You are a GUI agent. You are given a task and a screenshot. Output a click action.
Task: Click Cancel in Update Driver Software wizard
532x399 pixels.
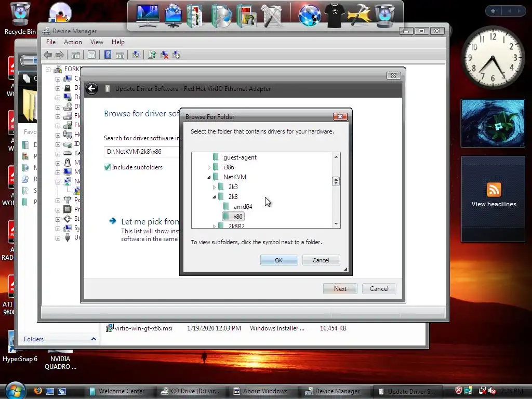[x=379, y=289]
